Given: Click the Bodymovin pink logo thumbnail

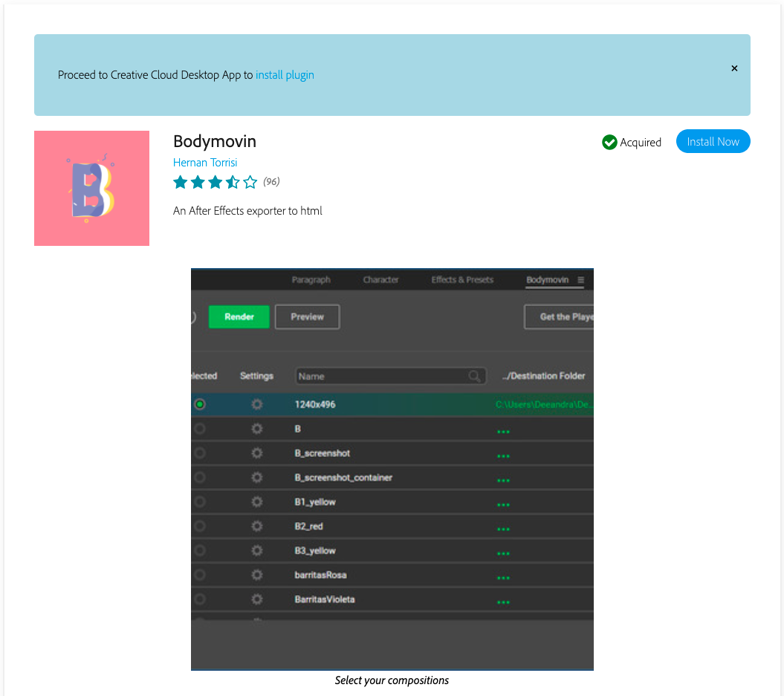Looking at the screenshot, I should pyautogui.click(x=91, y=189).
